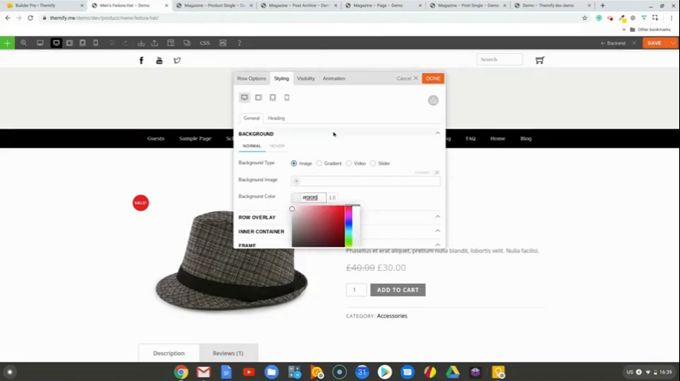Bookmark page with star icon
The image size is (680, 381).
pos(585,18)
